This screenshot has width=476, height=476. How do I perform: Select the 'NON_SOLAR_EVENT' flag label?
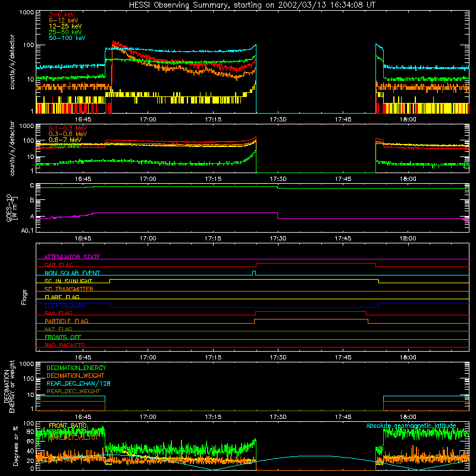point(72,273)
